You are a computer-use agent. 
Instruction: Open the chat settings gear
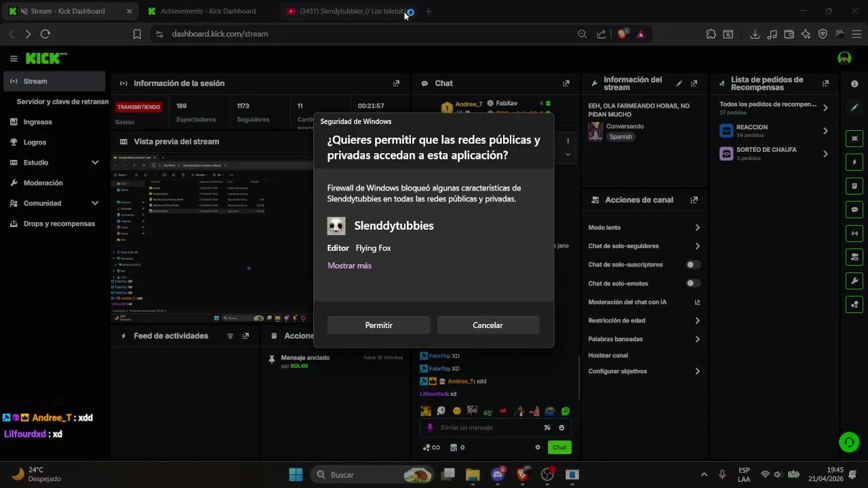click(x=538, y=447)
